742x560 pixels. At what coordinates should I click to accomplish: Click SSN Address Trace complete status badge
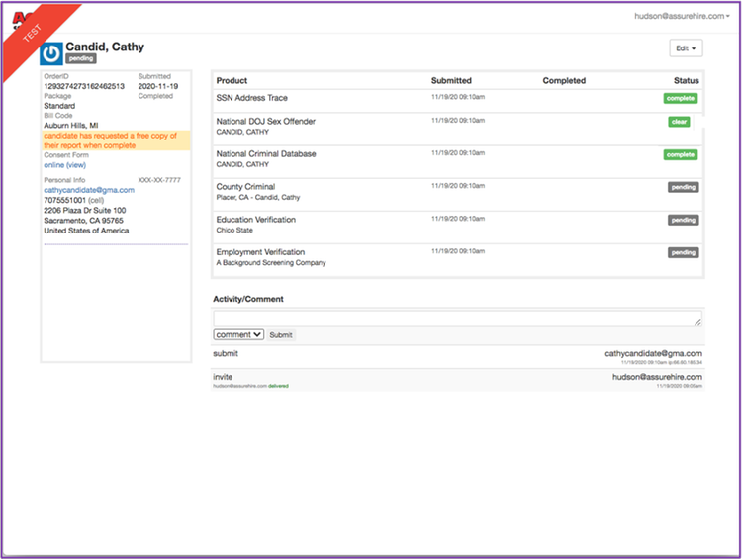pyautogui.click(x=681, y=98)
